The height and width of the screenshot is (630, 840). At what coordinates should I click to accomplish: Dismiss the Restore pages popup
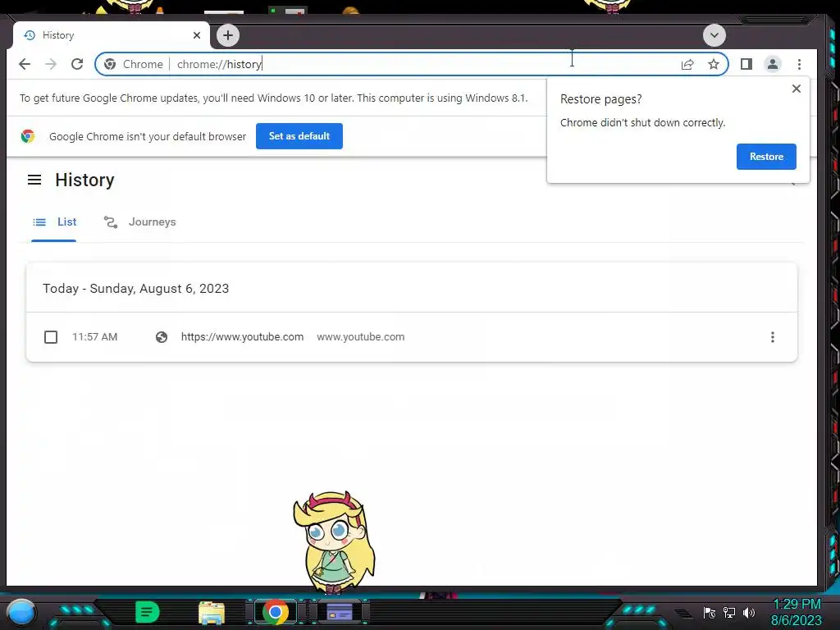tap(796, 89)
